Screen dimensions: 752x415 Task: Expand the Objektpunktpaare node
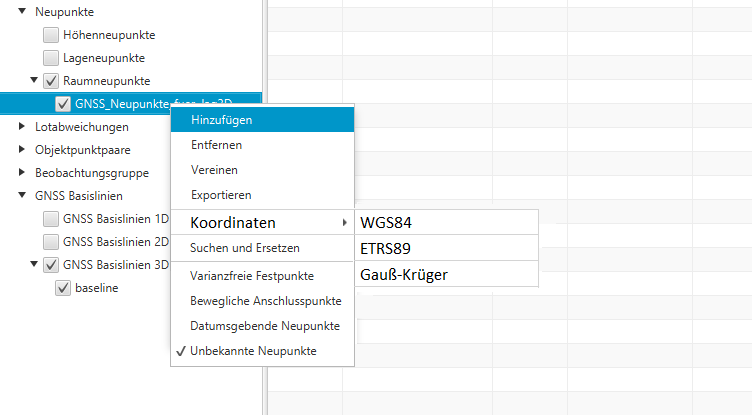pos(23,150)
